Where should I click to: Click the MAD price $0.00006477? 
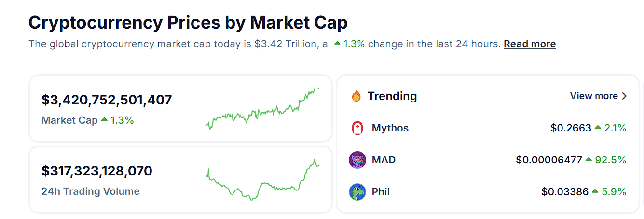coord(549,160)
